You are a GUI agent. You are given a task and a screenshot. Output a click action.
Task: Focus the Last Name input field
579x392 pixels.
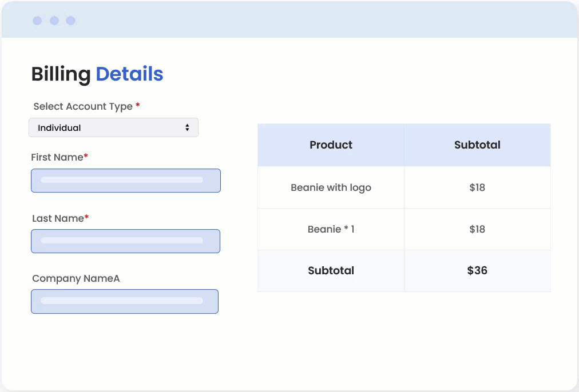click(x=125, y=241)
